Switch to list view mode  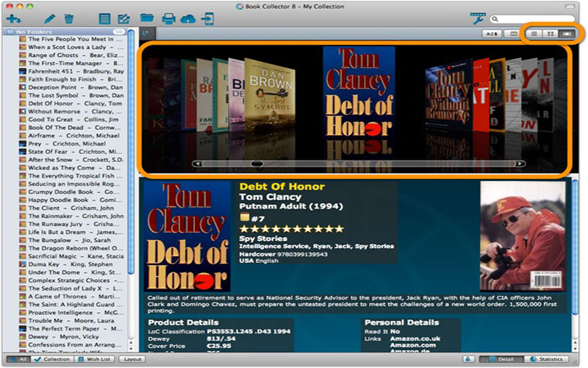pos(534,34)
